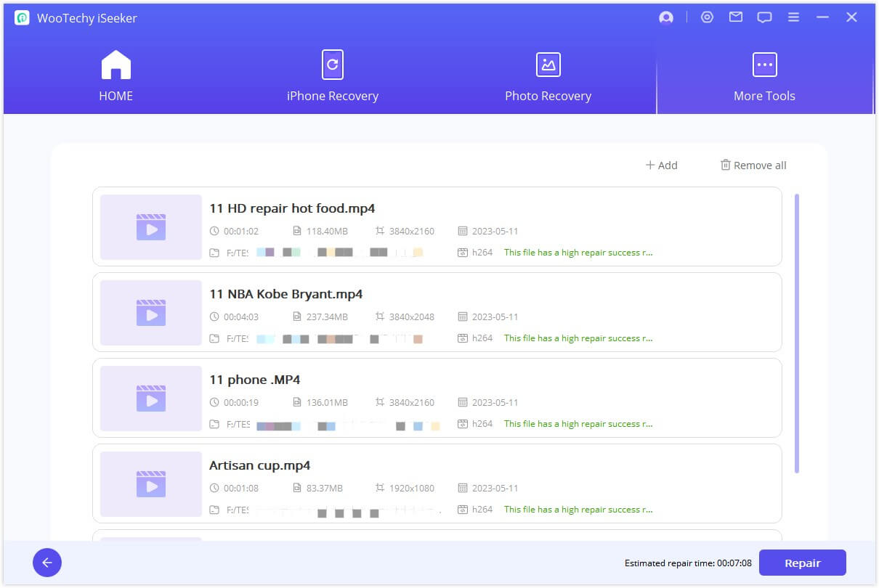
Task: Click the WooTechy iSeeker app logo
Action: tap(23, 18)
